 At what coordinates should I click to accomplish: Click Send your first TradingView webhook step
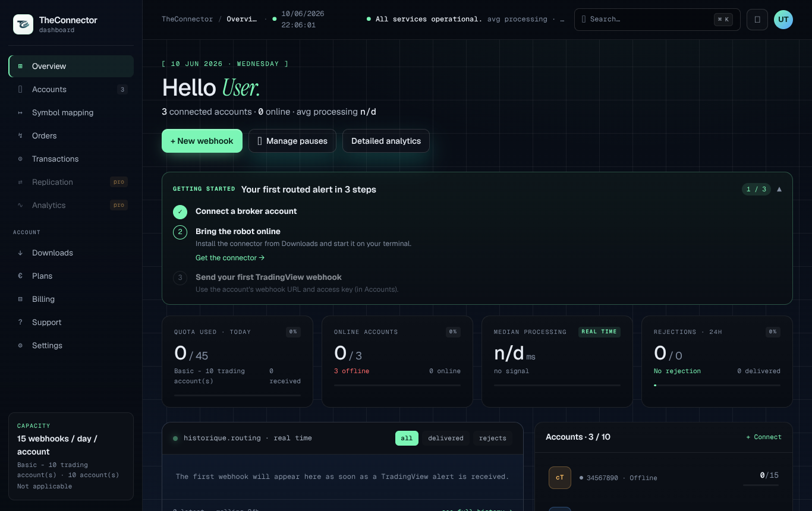[269, 277]
